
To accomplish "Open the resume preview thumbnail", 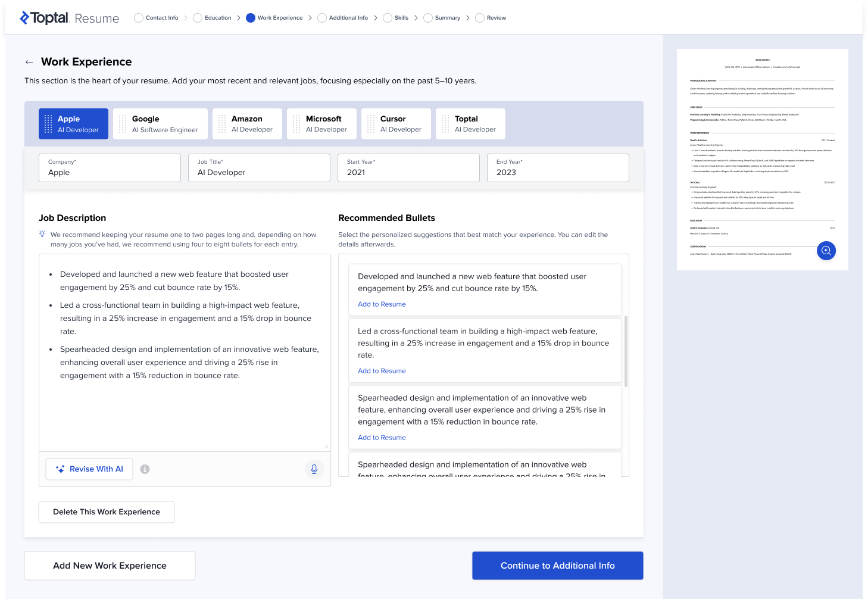I will click(763, 160).
